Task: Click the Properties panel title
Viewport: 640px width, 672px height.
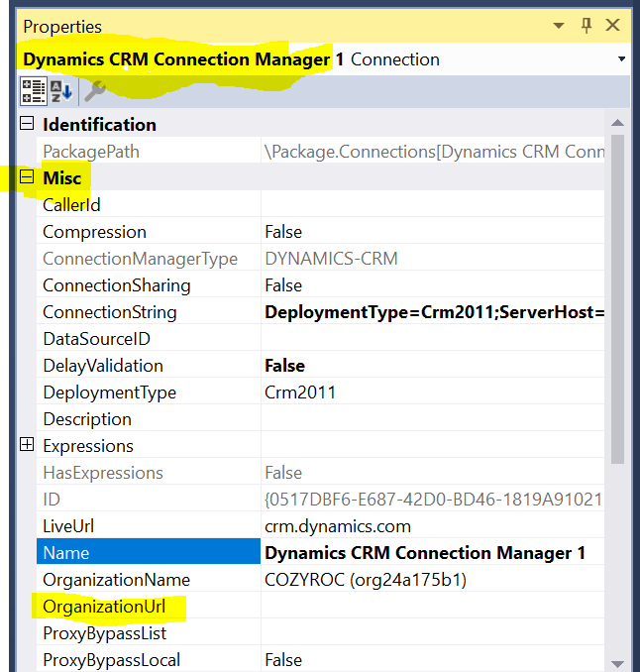Action: coord(62,27)
